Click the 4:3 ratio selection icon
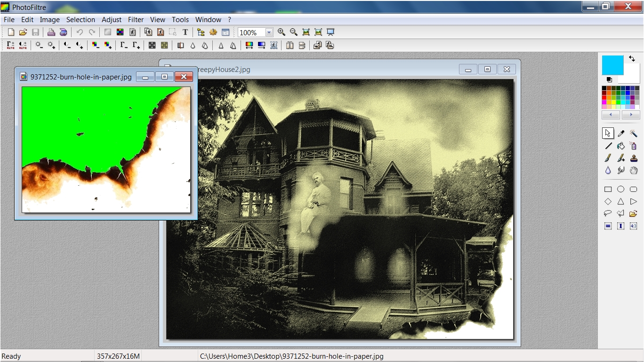The image size is (644, 362). 634,226
